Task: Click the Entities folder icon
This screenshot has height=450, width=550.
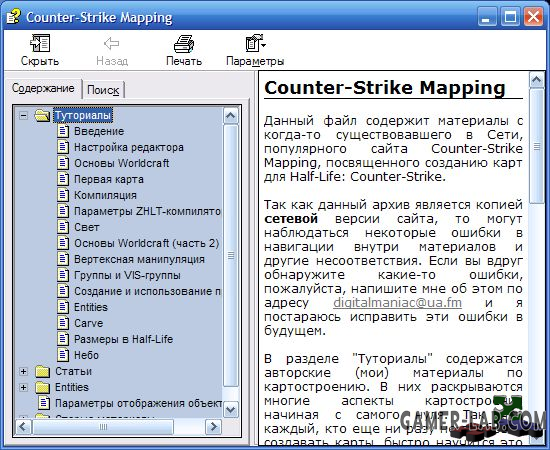Action: [42, 387]
